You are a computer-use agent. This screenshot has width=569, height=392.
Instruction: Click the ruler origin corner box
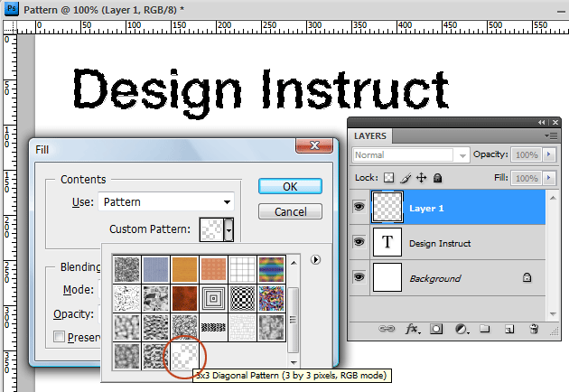10,27
